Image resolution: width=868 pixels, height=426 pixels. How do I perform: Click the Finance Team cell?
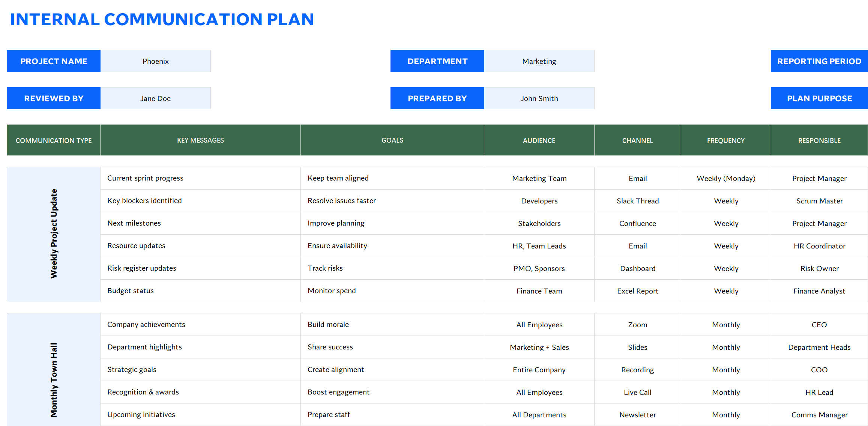(x=539, y=291)
